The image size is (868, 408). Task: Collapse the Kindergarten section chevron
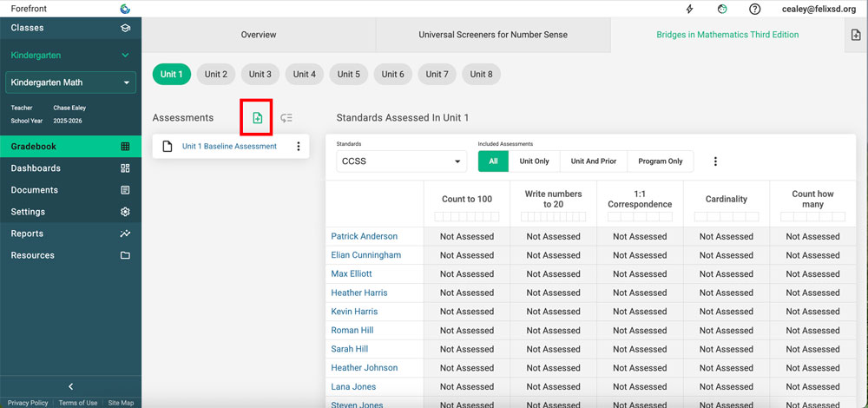tap(125, 56)
